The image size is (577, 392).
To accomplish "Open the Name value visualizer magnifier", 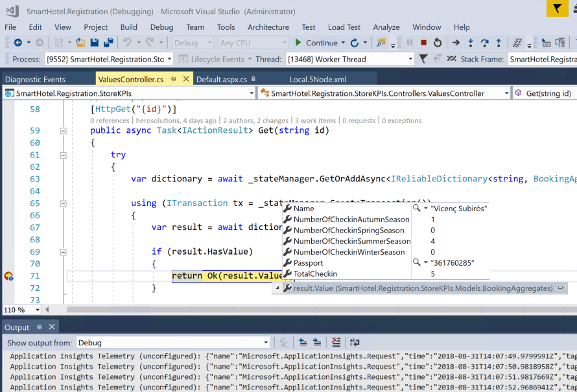I will click(x=416, y=208).
